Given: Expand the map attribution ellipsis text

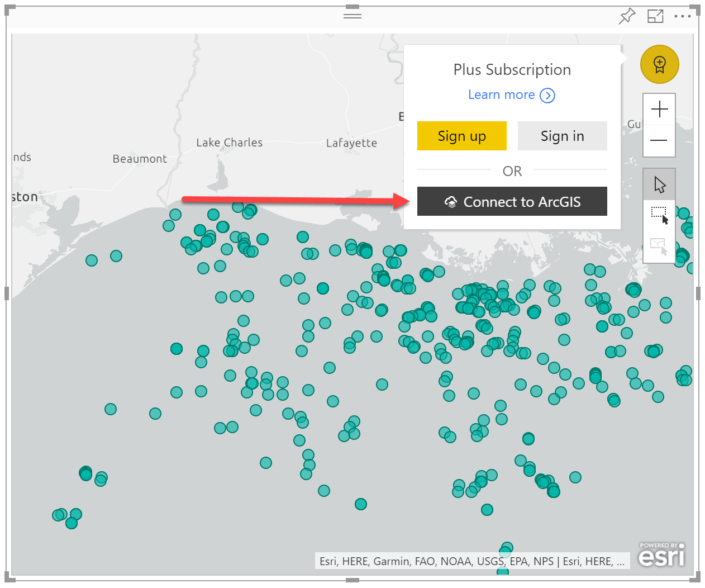Looking at the screenshot, I should (x=620, y=561).
